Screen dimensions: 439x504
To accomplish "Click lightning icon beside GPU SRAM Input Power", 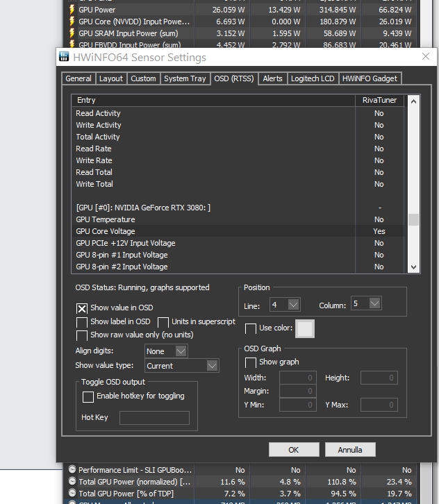I will [72, 33].
